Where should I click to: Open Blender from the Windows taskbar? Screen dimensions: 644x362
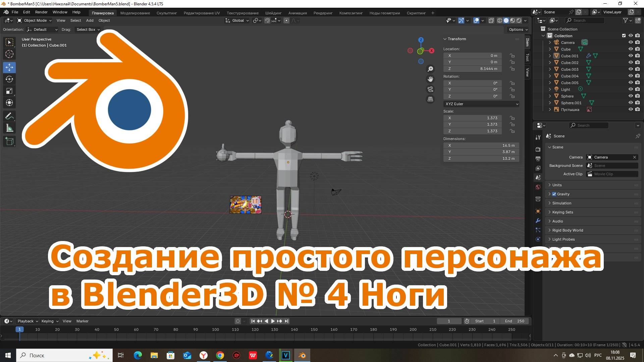click(x=302, y=355)
